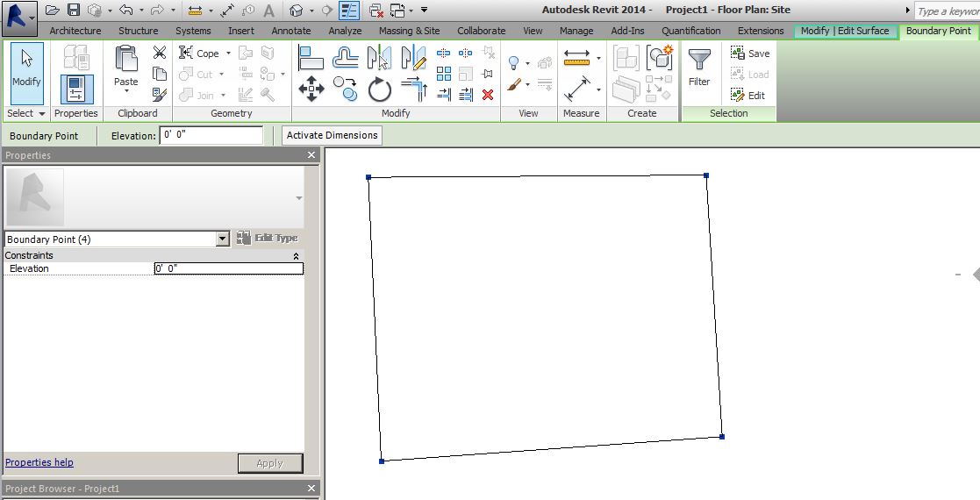This screenshot has height=500, width=980.
Task: Collapse the Constraints section
Action: click(297, 256)
